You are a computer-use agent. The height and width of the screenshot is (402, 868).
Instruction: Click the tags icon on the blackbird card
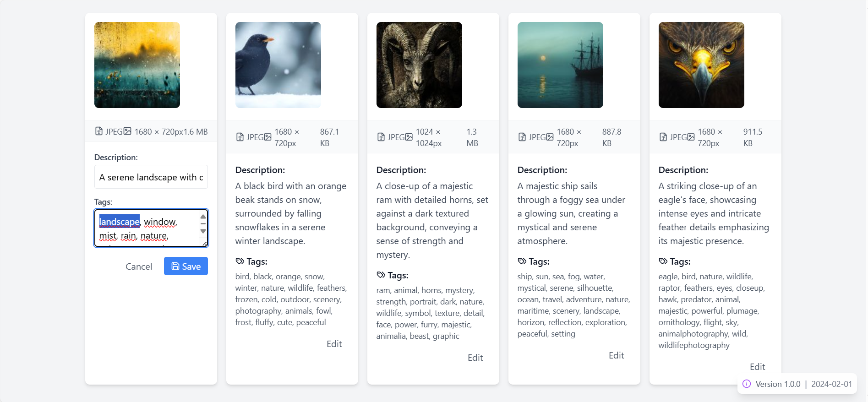point(240,261)
